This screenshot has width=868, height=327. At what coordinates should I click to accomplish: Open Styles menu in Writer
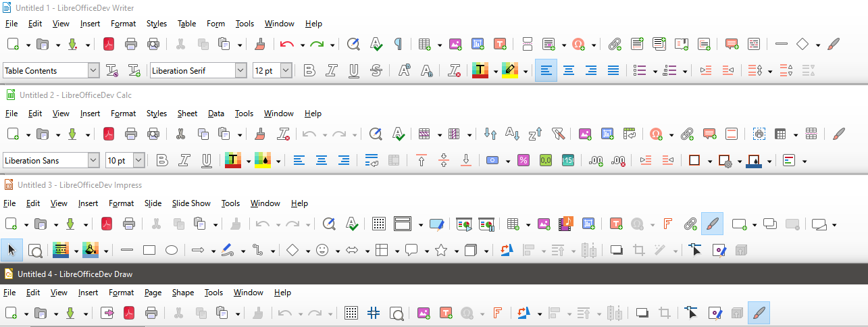coord(157,24)
